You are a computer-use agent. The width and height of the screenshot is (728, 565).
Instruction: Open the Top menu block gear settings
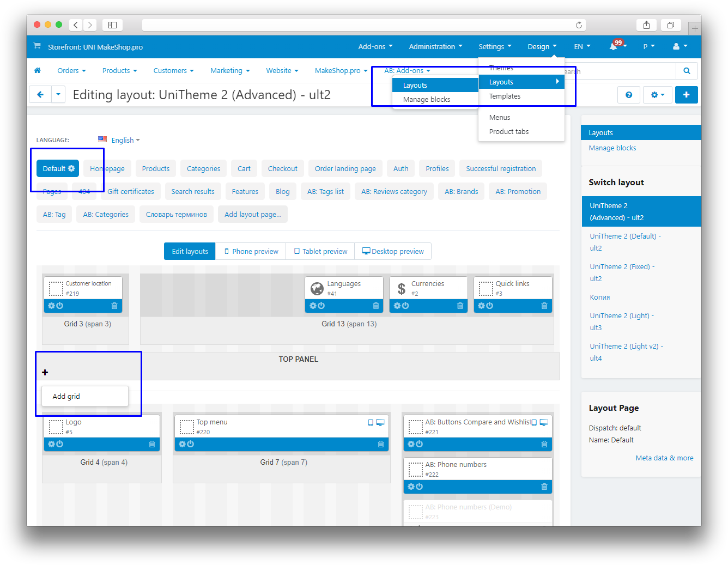[x=182, y=444]
